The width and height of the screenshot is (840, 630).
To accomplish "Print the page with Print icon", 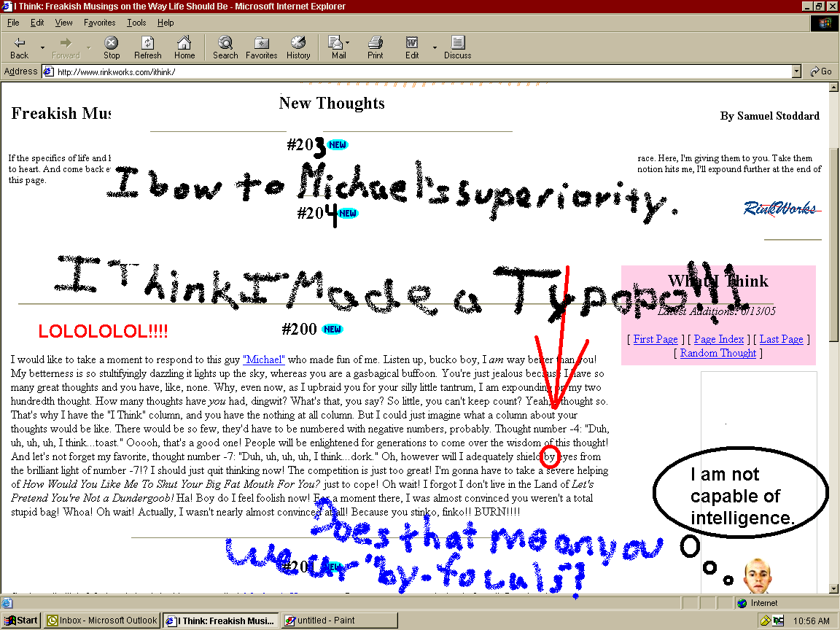I will [375, 43].
